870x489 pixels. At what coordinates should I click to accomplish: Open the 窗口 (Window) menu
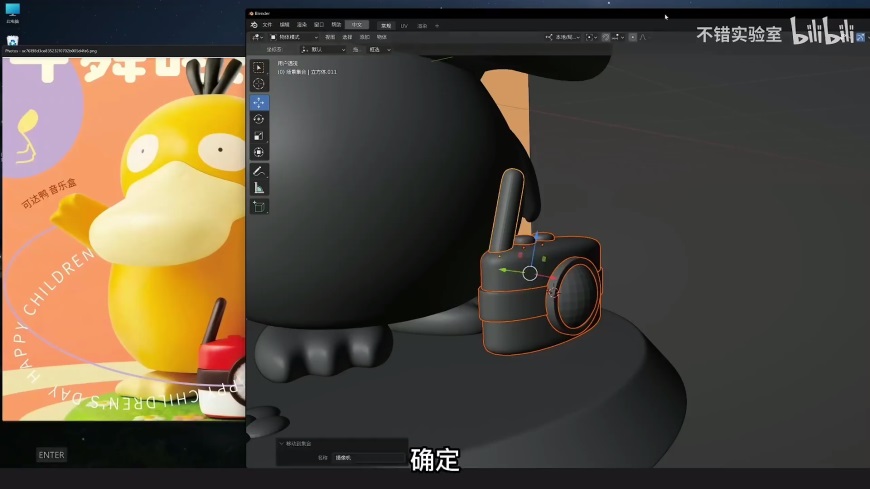click(x=319, y=25)
